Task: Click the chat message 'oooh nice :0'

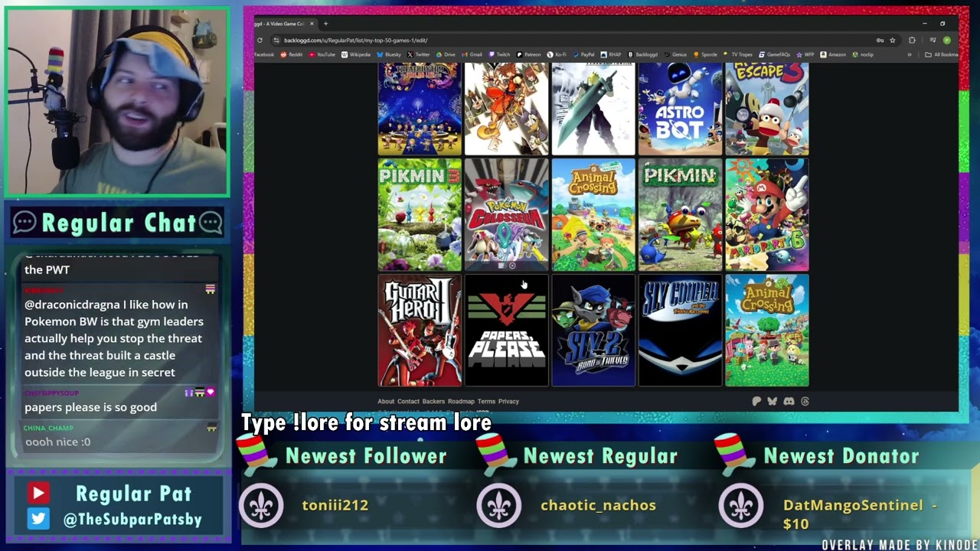Action: coord(57,442)
